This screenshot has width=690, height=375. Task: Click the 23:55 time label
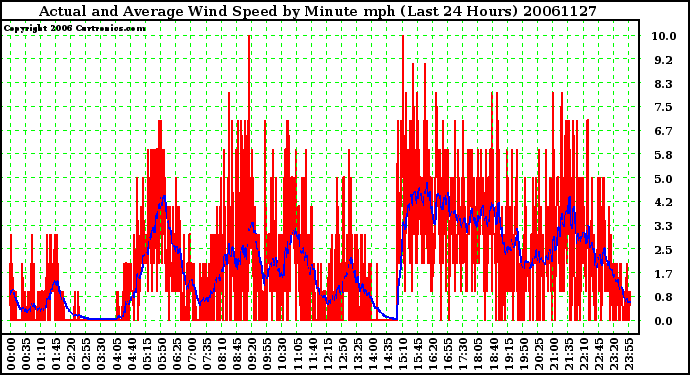tap(628, 354)
